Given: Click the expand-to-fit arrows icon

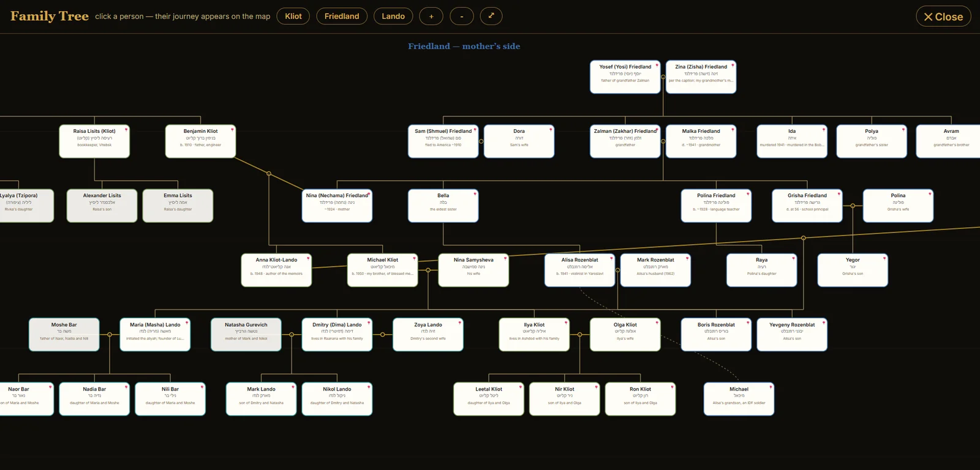Looking at the screenshot, I should pyautogui.click(x=491, y=16).
